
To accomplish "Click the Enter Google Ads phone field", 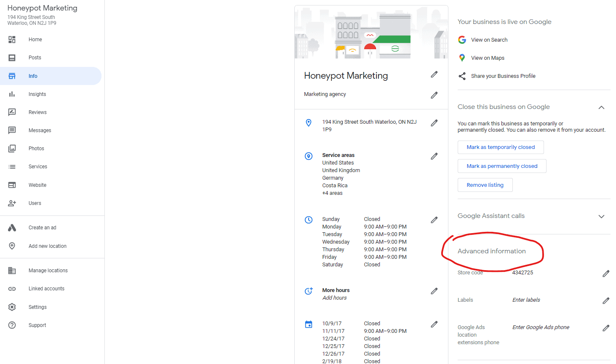I will [541, 327].
